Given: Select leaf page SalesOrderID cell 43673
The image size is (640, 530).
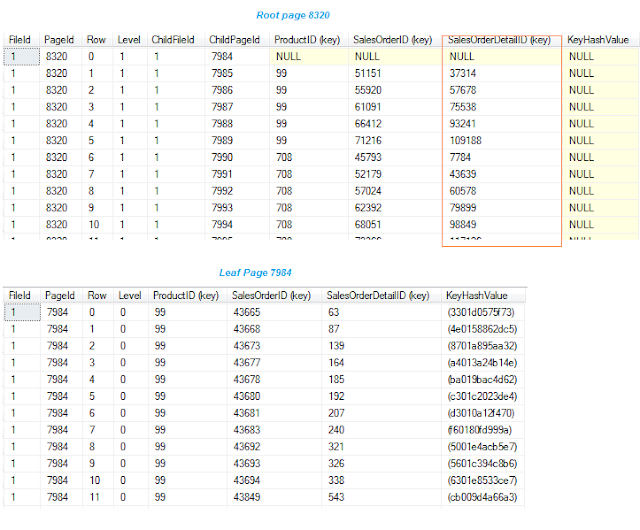Looking at the screenshot, I should click(274, 346).
